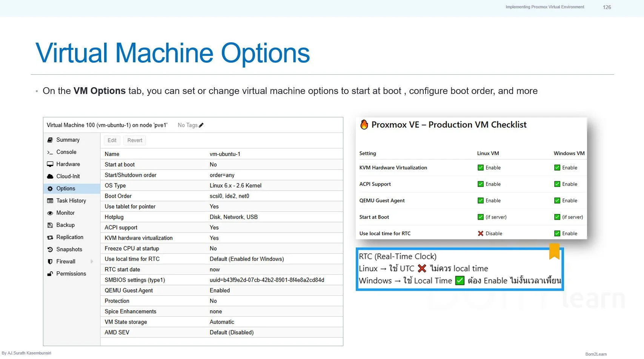Select the Options tab
The width and height of the screenshot is (644, 359).
tap(72, 188)
